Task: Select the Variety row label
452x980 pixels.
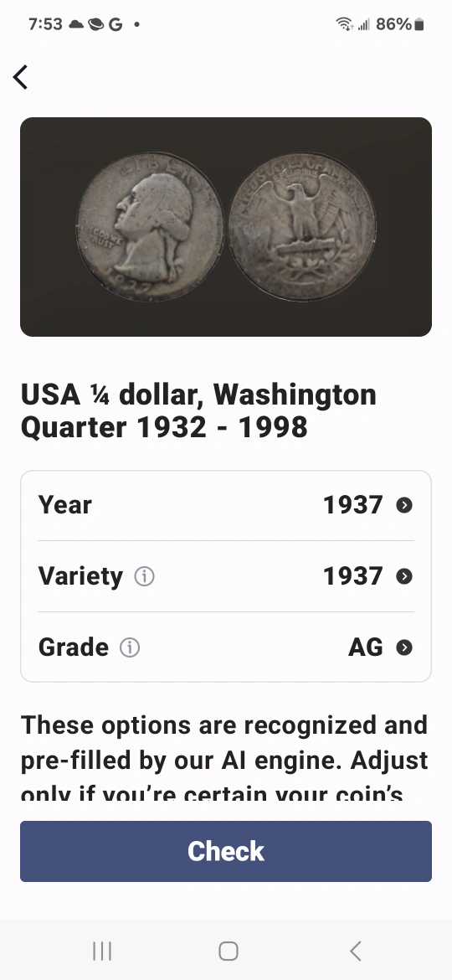Action: click(80, 576)
